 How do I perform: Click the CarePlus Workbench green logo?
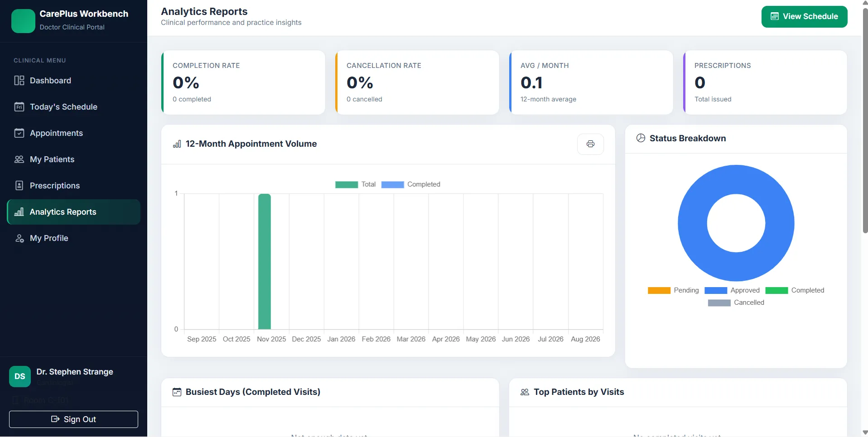click(23, 21)
